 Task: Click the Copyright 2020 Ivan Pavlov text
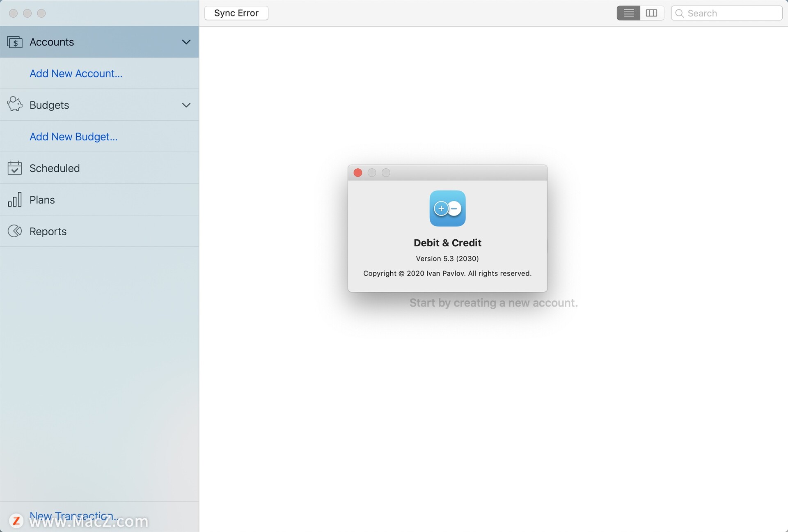coord(447,273)
